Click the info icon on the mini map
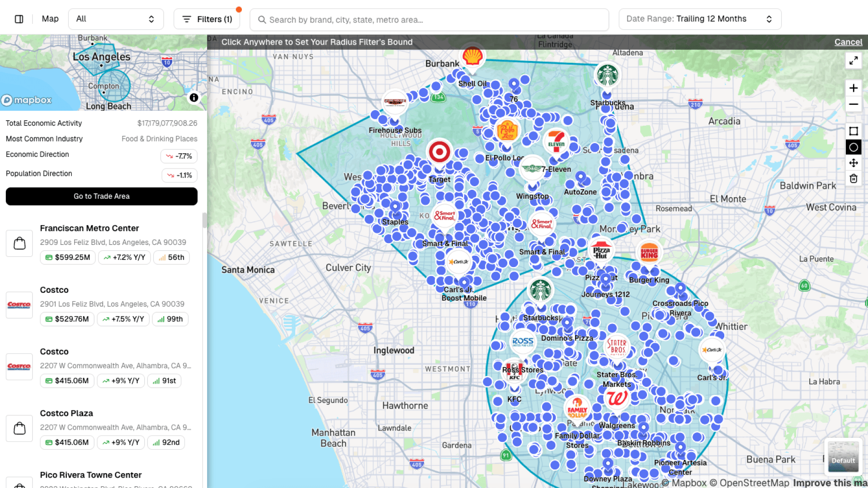 194,98
